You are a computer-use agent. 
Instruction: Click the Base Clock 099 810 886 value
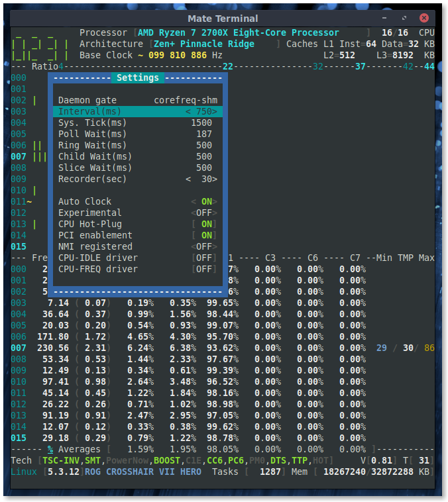[x=178, y=55]
